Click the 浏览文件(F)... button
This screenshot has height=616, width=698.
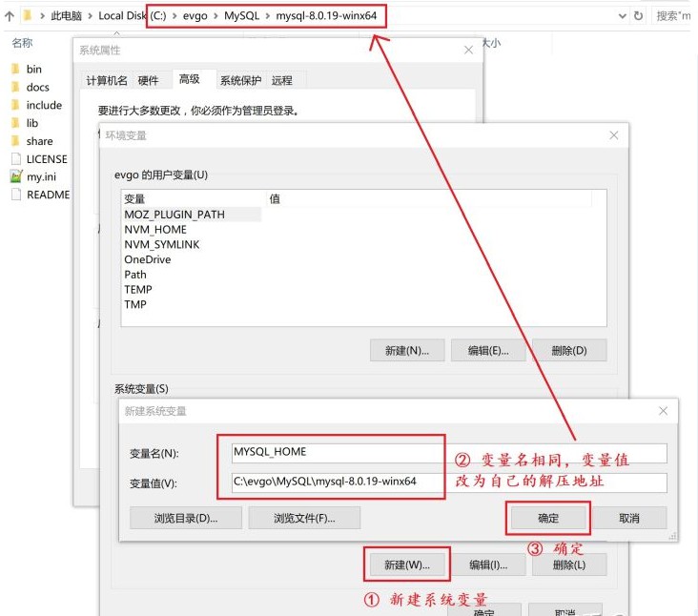304,518
